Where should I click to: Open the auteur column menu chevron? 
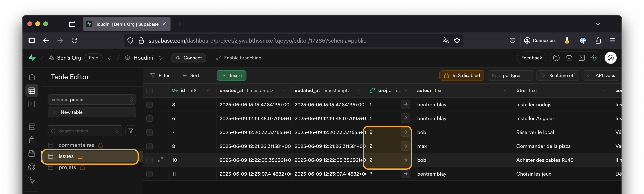pos(505,90)
